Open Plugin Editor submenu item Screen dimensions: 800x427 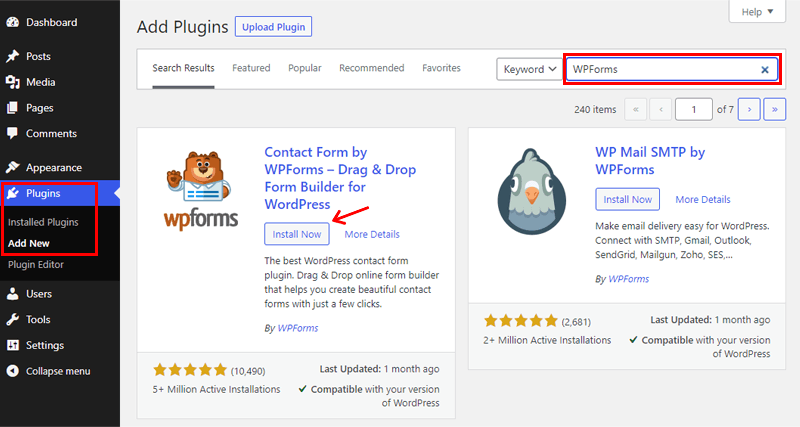click(36, 264)
